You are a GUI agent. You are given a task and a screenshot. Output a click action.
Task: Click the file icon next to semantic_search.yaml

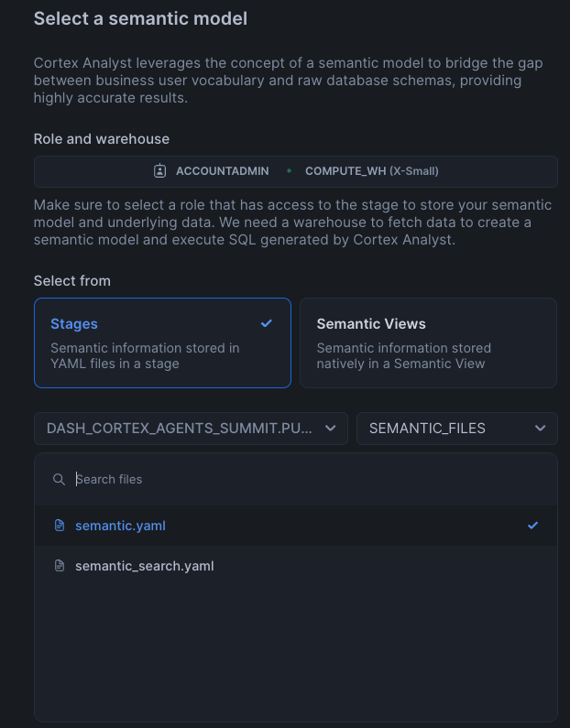click(60, 566)
